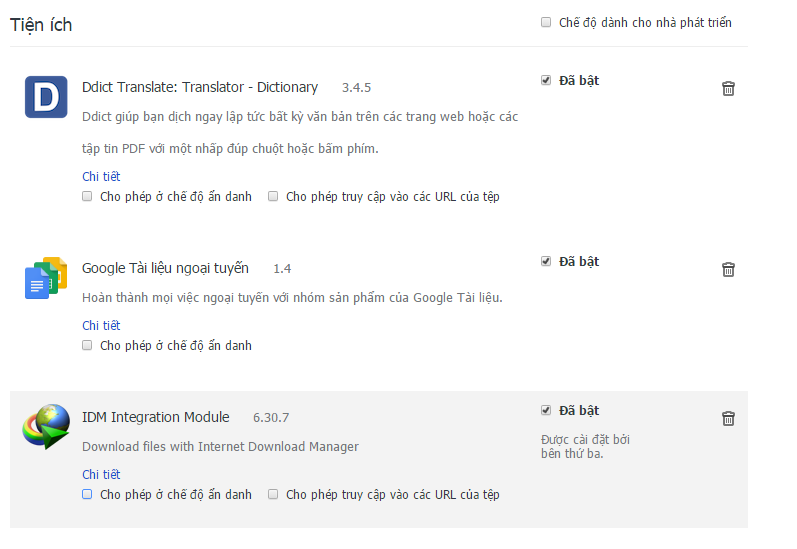Screen dimensions: 797x549
Task: Uncheck Đã bật for Google Tài liệu
Action: click(x=546, y=261)
